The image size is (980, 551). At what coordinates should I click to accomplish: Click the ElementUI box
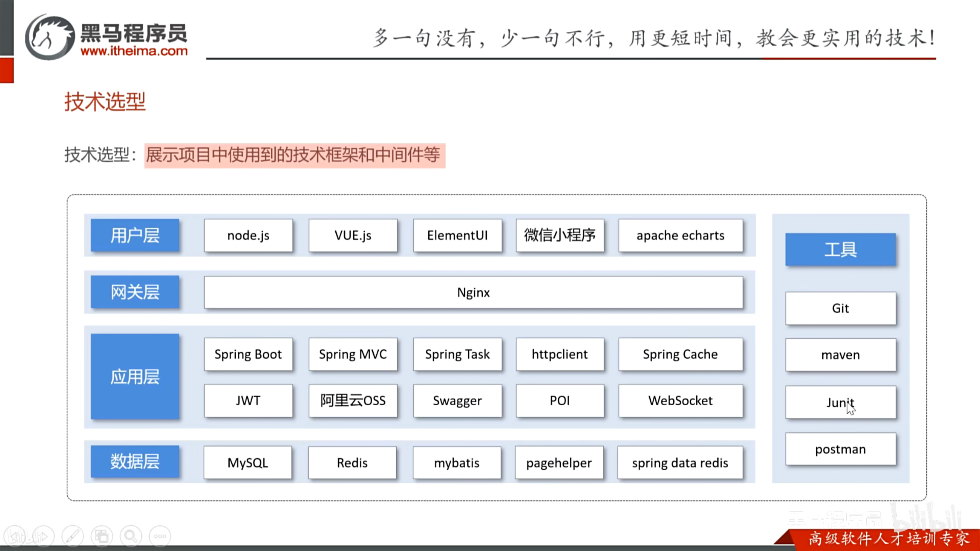coord(457,235)
